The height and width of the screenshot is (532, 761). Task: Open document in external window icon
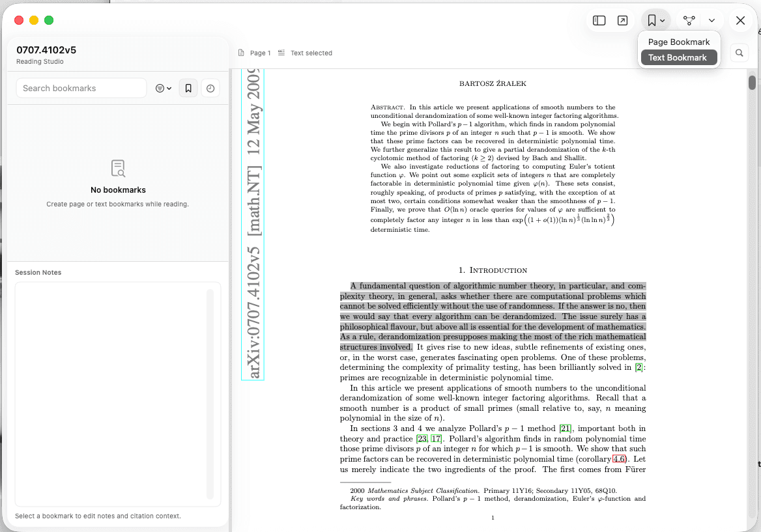(x=622, y=20)
